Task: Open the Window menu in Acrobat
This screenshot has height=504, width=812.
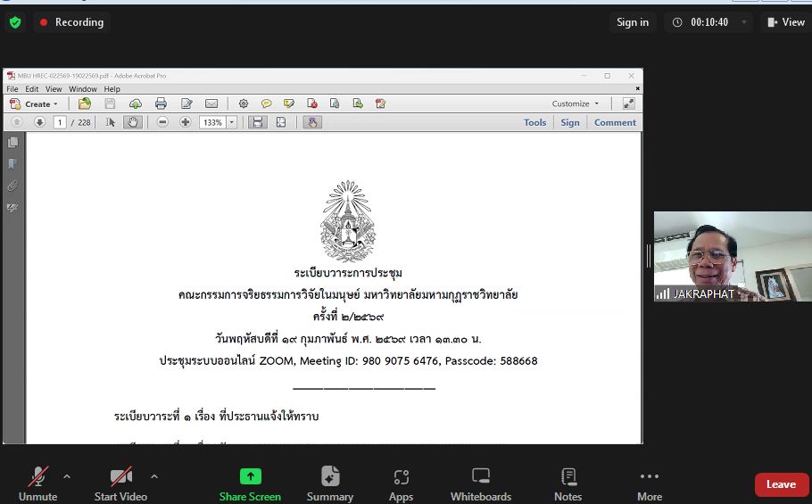Action: (x=82, y=89)
